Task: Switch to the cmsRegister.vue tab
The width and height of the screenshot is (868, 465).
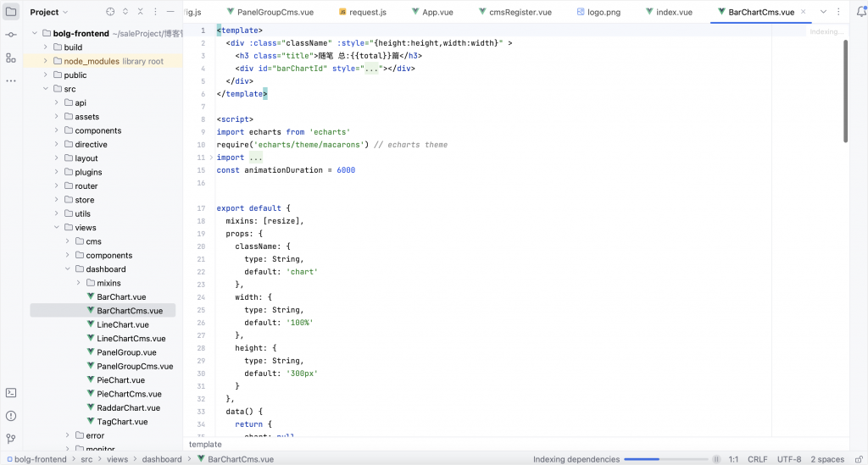Action: click(520, 12)
